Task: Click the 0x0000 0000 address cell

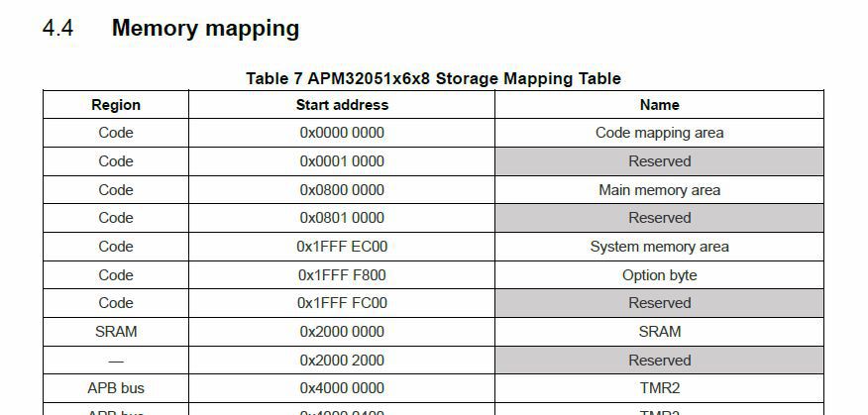Action: click(x=342, y=133)
